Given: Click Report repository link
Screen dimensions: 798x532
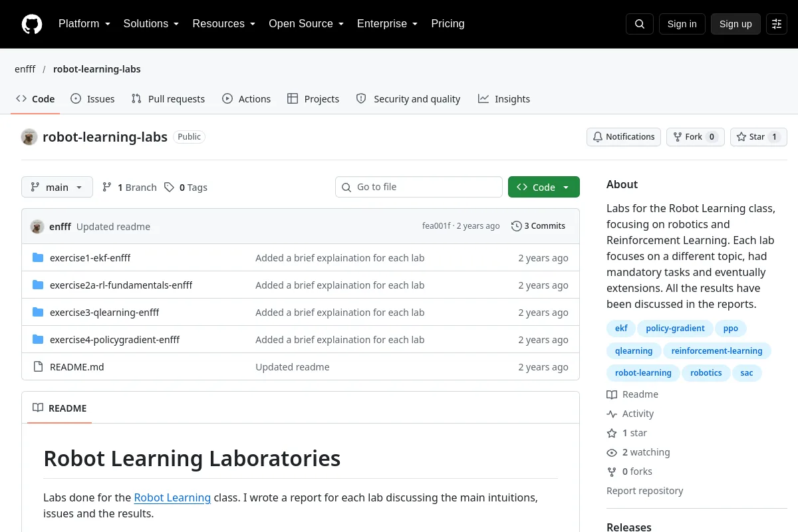Looking at the screenshot, I should [645, 491].
